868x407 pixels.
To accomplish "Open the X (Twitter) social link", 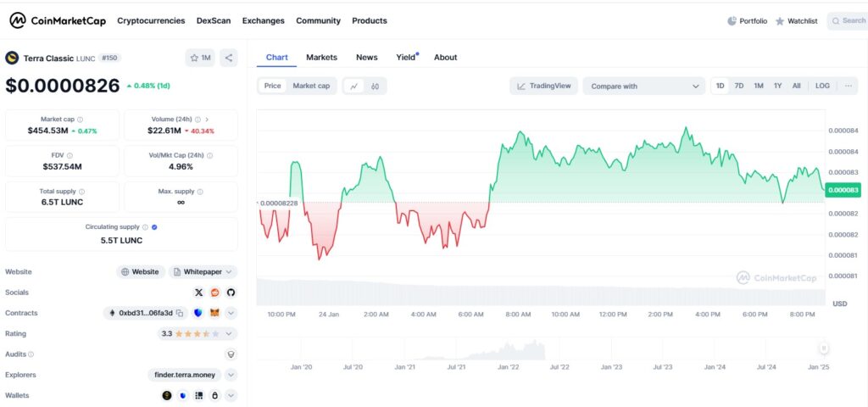I will 199,293.
